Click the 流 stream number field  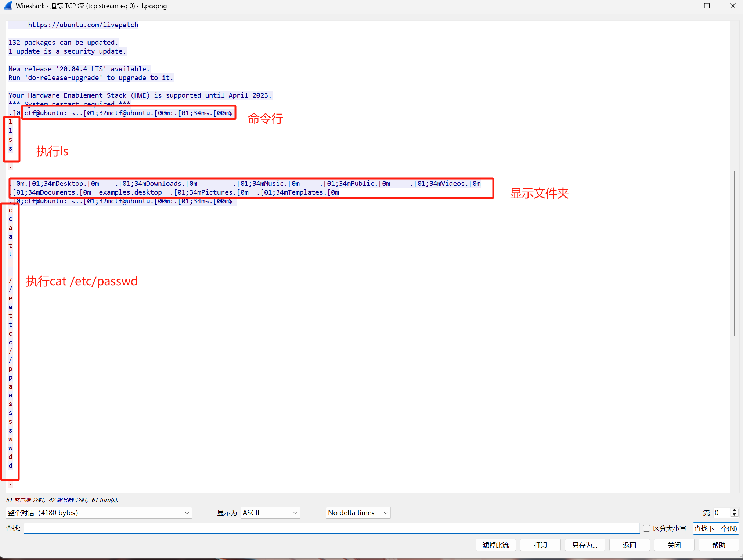tap(721, 513)
